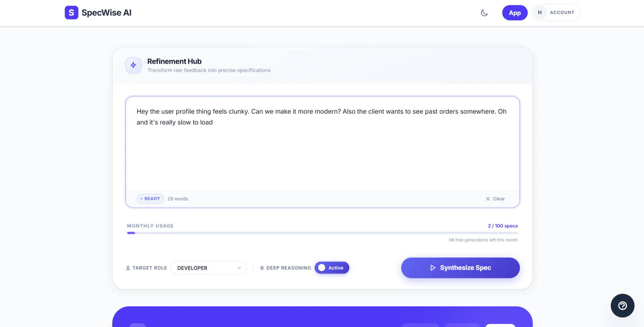Open the App page
The image size is (644, 327).
point(514,13)
